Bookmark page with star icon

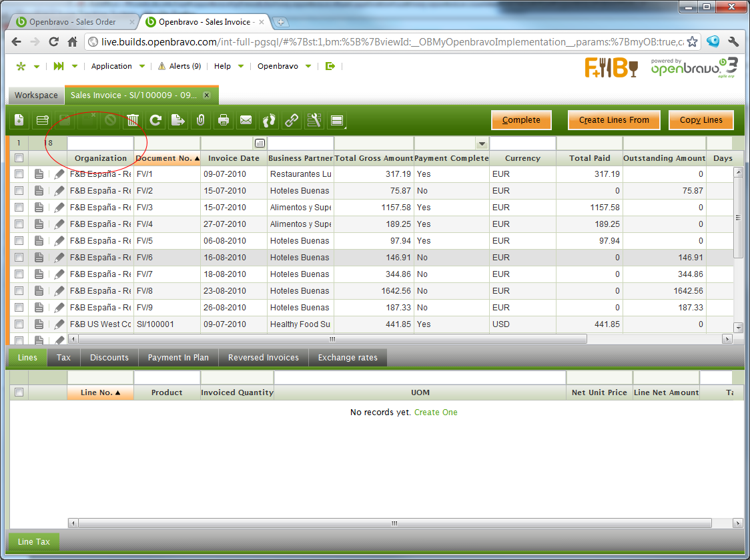click(692, 41)
